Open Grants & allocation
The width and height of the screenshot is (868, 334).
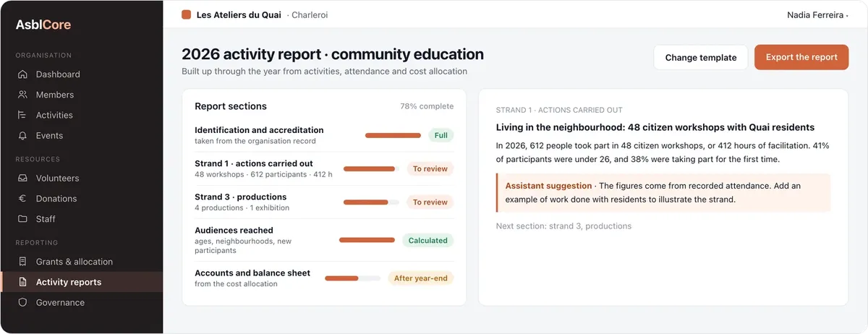click(82, 262)
